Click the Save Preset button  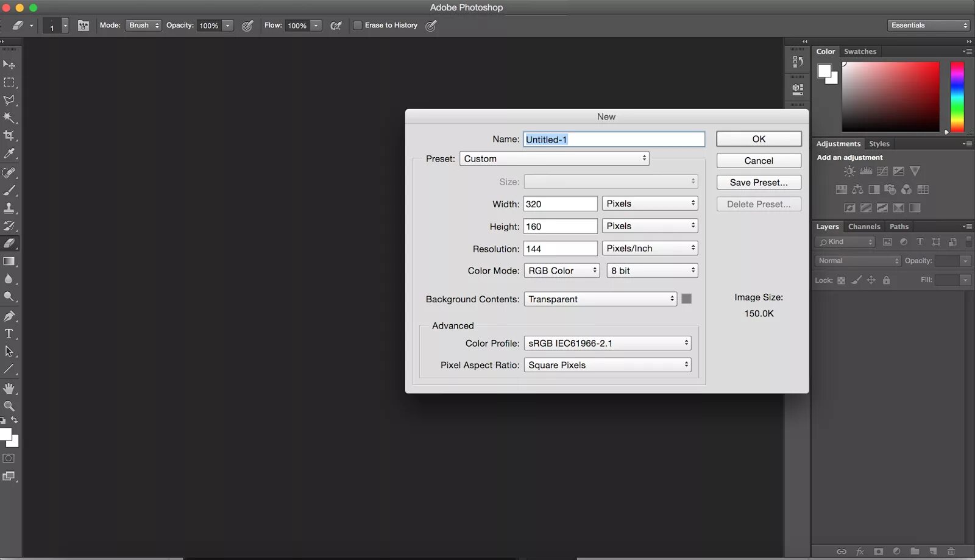[759, 182]
